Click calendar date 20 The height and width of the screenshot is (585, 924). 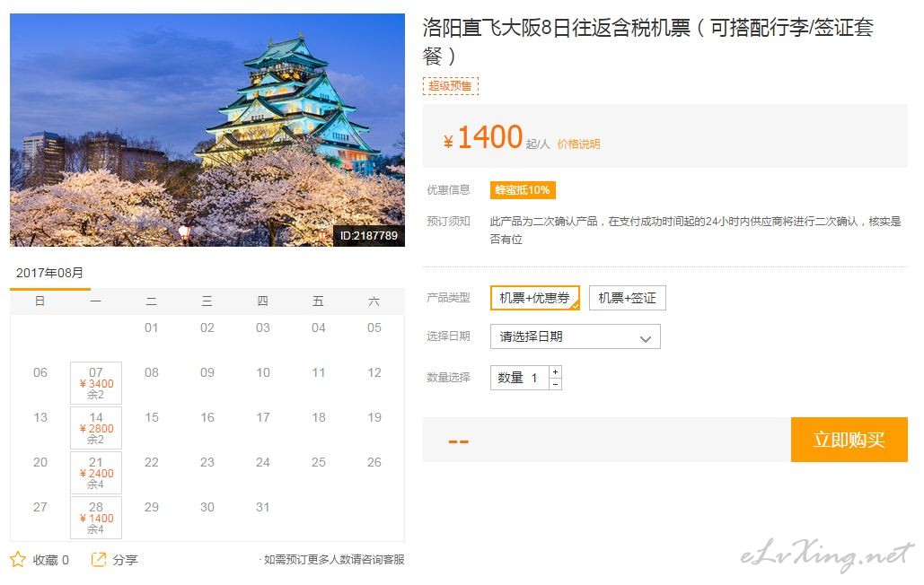coord(40,462)
